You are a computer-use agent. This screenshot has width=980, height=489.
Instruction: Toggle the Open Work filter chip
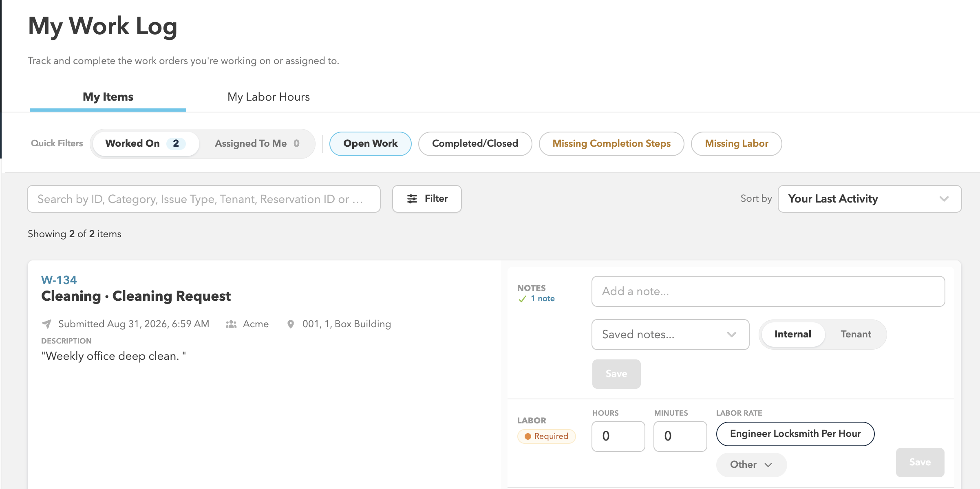tap(371, 143)
